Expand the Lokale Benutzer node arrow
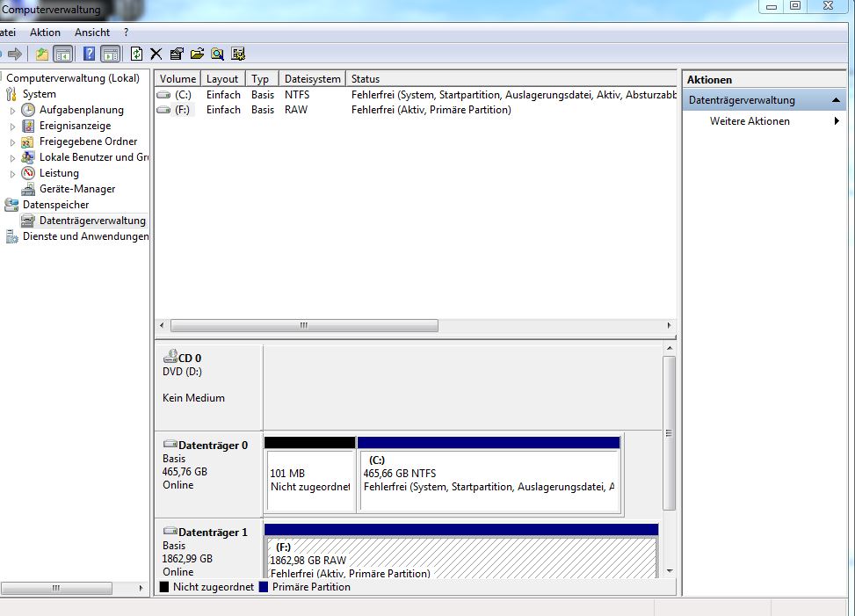The image size is (855, 616). point(12,158)
